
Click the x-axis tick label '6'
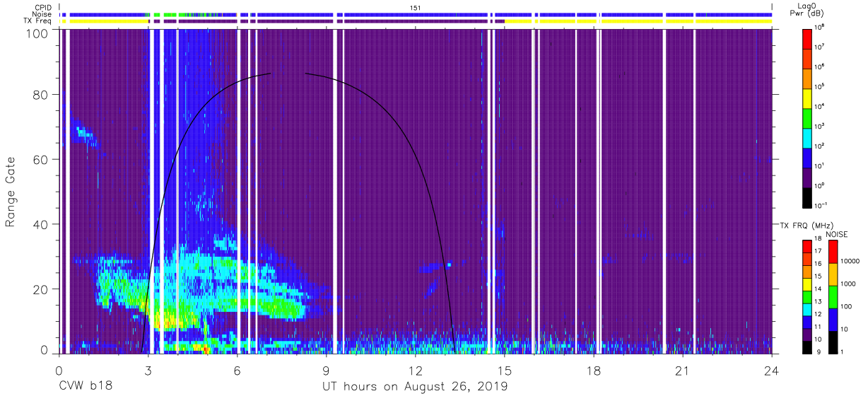[237, 371]
